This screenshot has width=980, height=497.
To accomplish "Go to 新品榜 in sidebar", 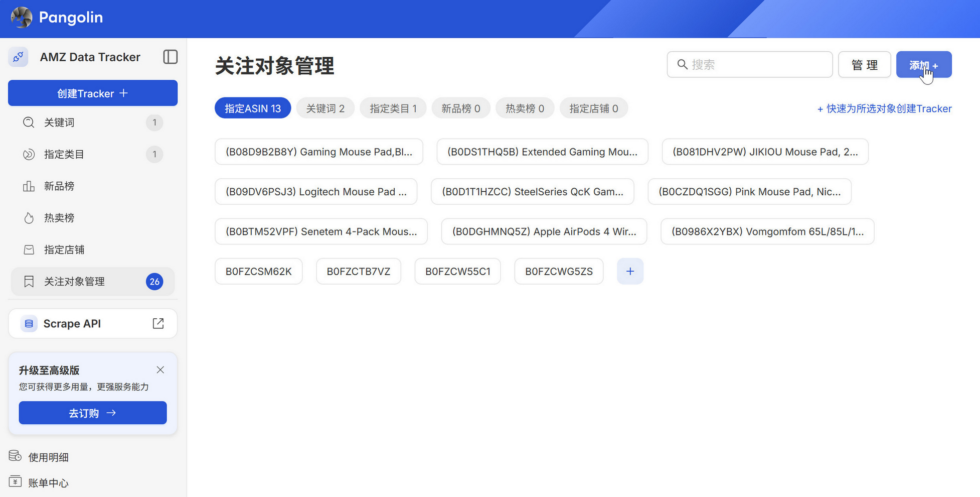I will pyautogui.click(x=59, y=186).
